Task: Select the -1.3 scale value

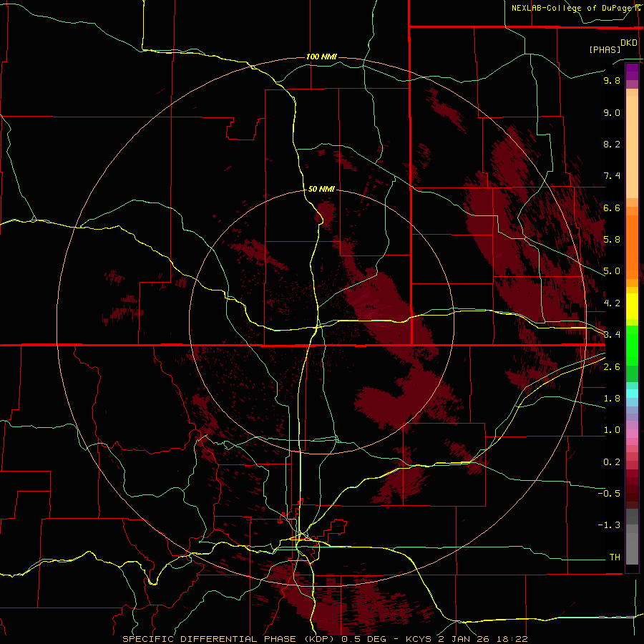Action: [609, 525]
